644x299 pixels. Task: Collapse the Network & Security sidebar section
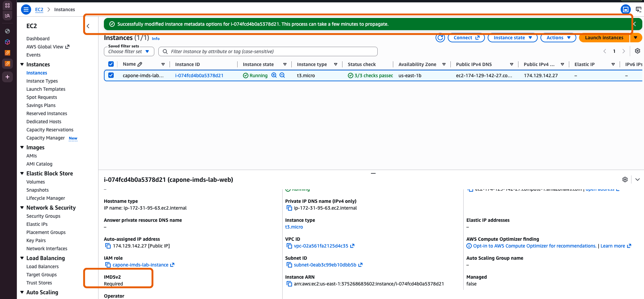click(x=22, y=208)
